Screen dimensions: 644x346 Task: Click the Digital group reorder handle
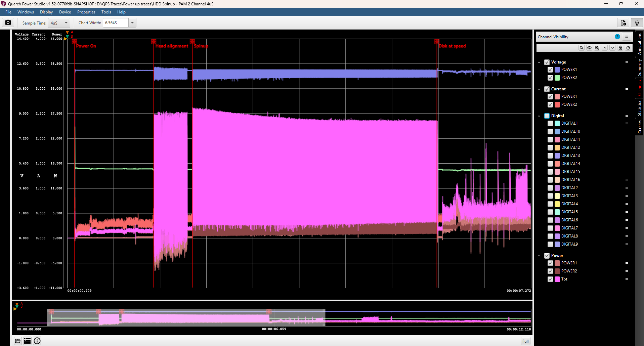point(627,116)
